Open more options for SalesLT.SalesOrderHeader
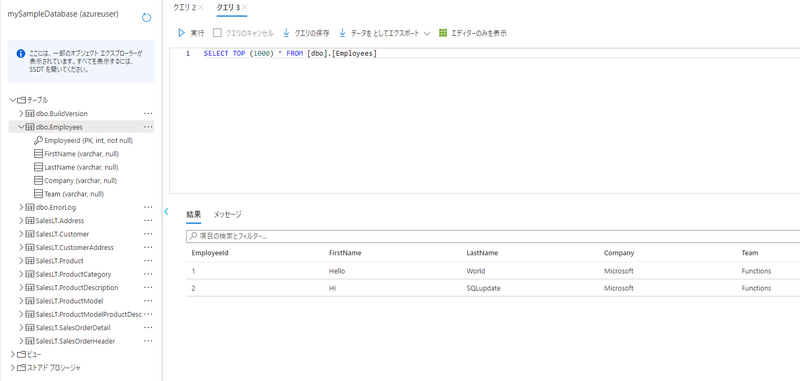 [x=148, y=341]
